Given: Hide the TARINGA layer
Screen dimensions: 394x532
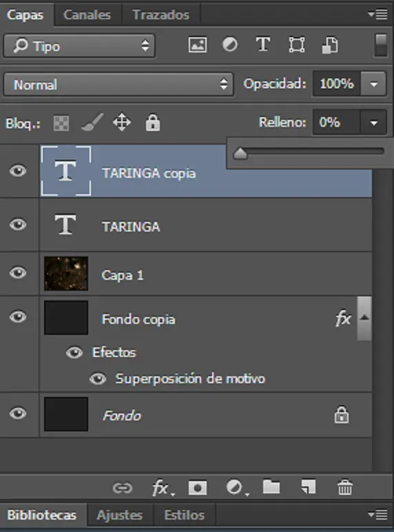Looking at the screenshot, I should tap(18, 224).
